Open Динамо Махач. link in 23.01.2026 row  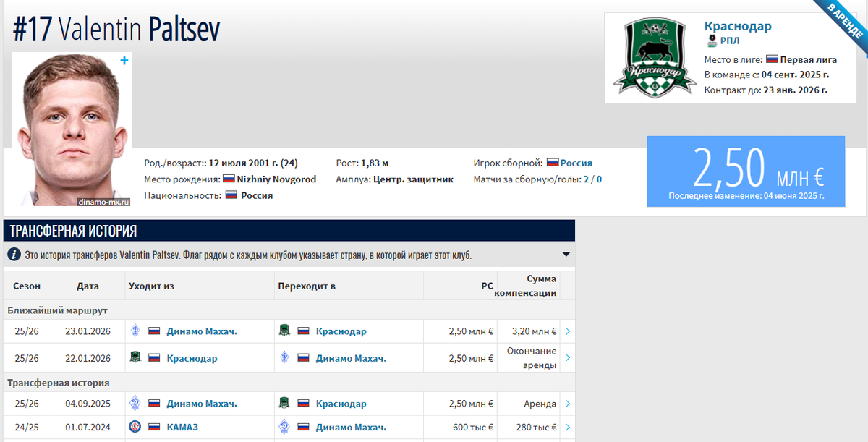202,331
